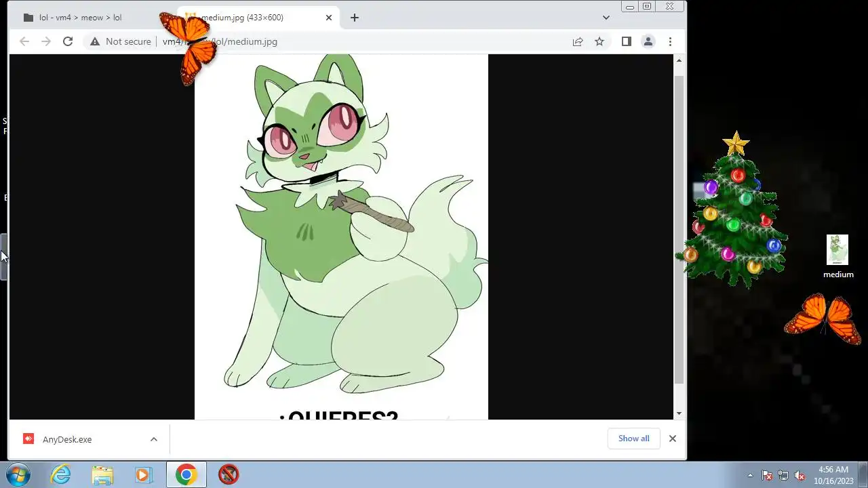Select Chrome taskbar button
The height and width of the screenshot is (488, 868).
click(186, 474)
